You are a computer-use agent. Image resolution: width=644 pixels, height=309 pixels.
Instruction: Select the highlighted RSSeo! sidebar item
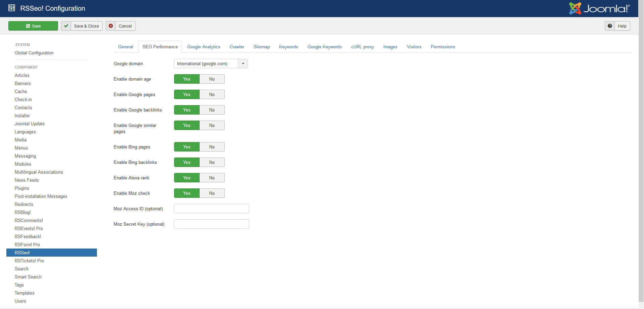pyautogui.click(x=52, y=253)
